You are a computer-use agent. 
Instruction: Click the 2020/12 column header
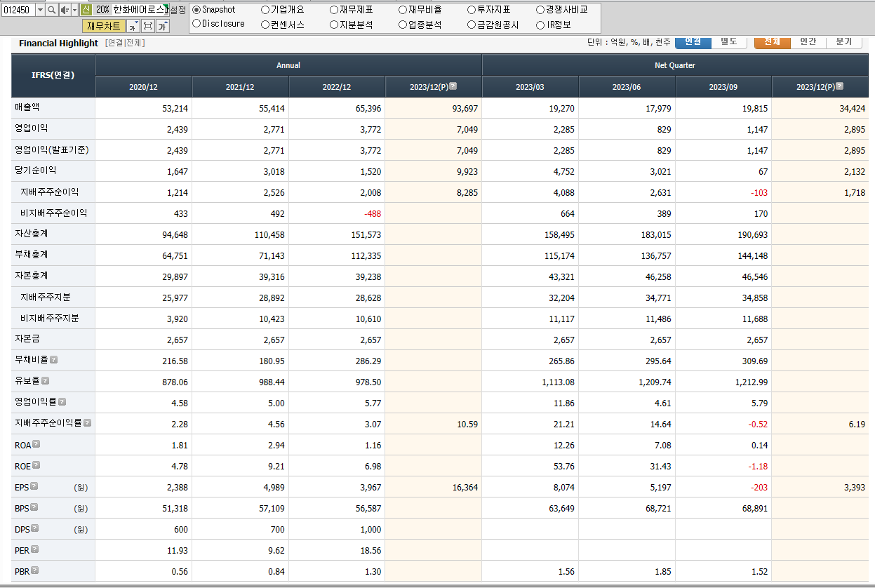coord(144,87)
